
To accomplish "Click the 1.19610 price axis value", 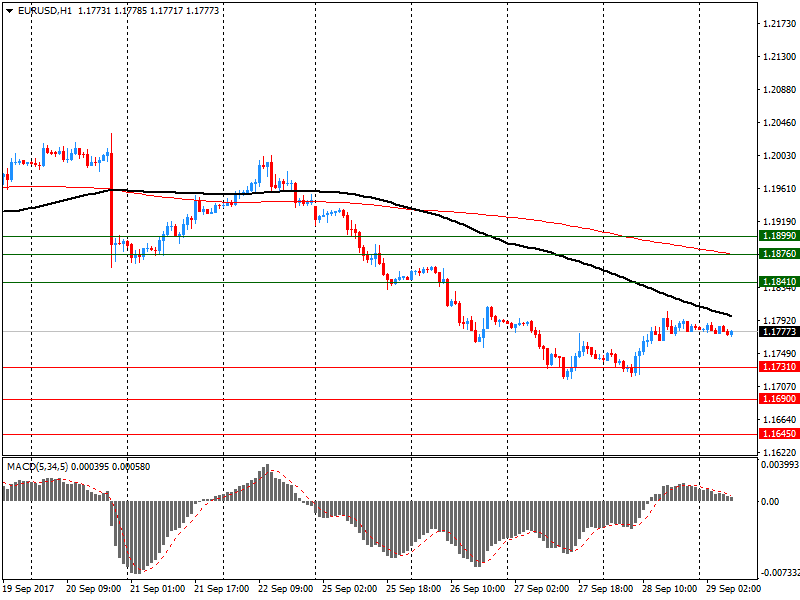I will pos(779,189).
